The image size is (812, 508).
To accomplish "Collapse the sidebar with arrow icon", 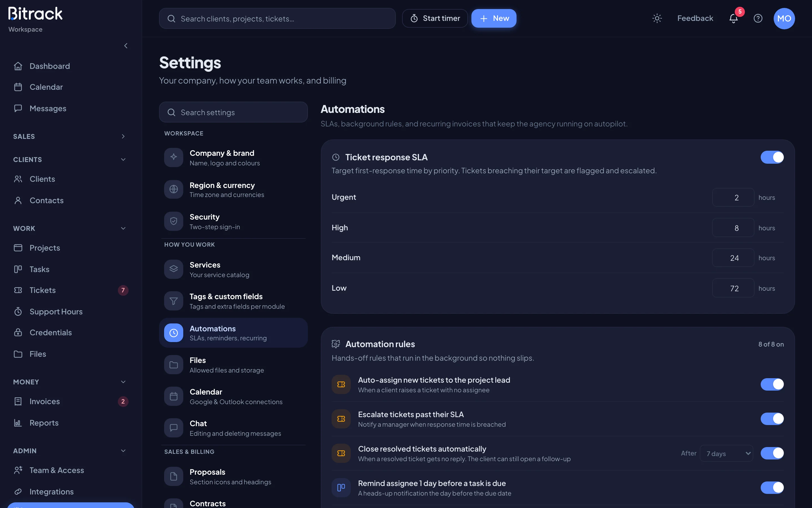I will tap(126, 46).
